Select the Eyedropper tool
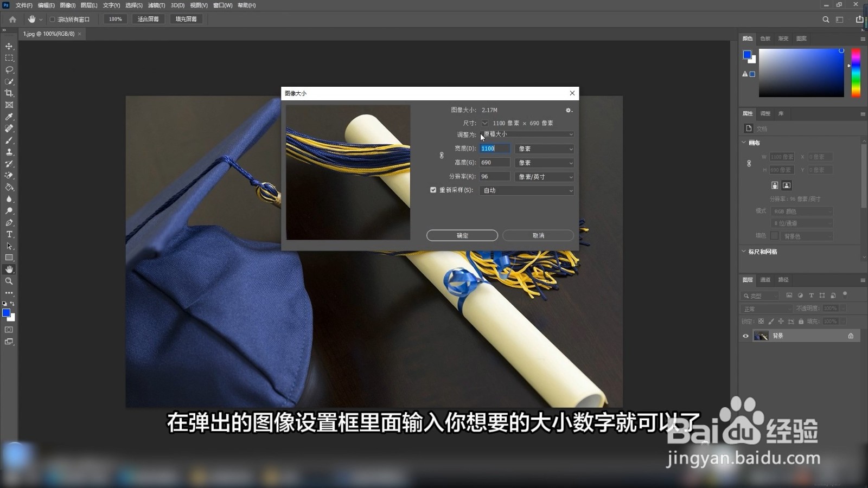The width and height of the screenshot is (868, 488). [x=9, y=117]
